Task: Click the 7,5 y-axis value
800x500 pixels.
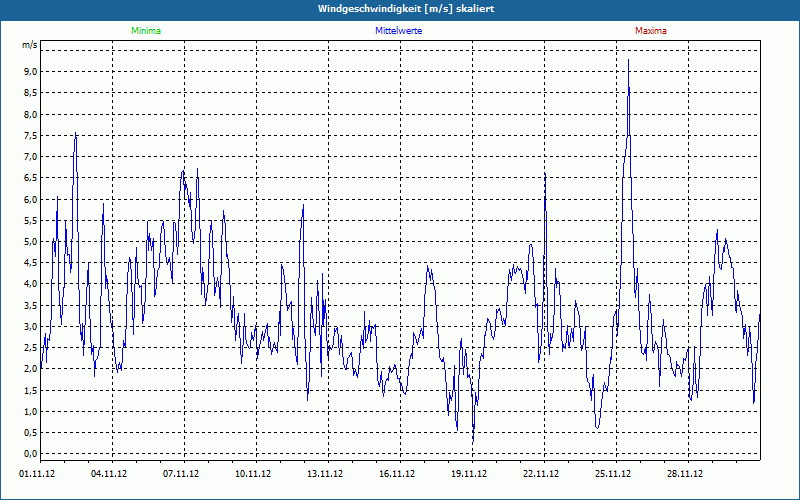Action: 31,136
